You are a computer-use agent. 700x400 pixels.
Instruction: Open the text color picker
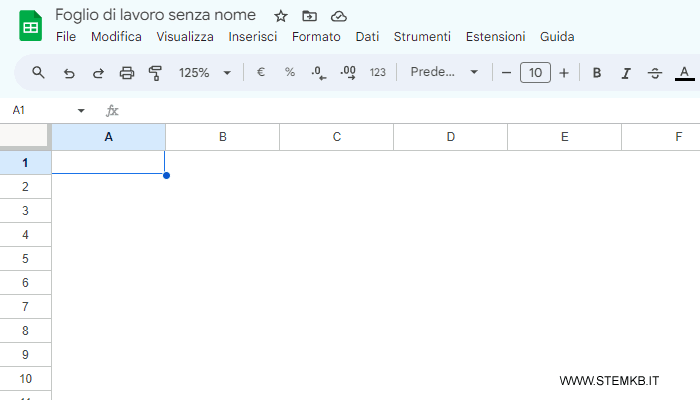tap(684, 72)
